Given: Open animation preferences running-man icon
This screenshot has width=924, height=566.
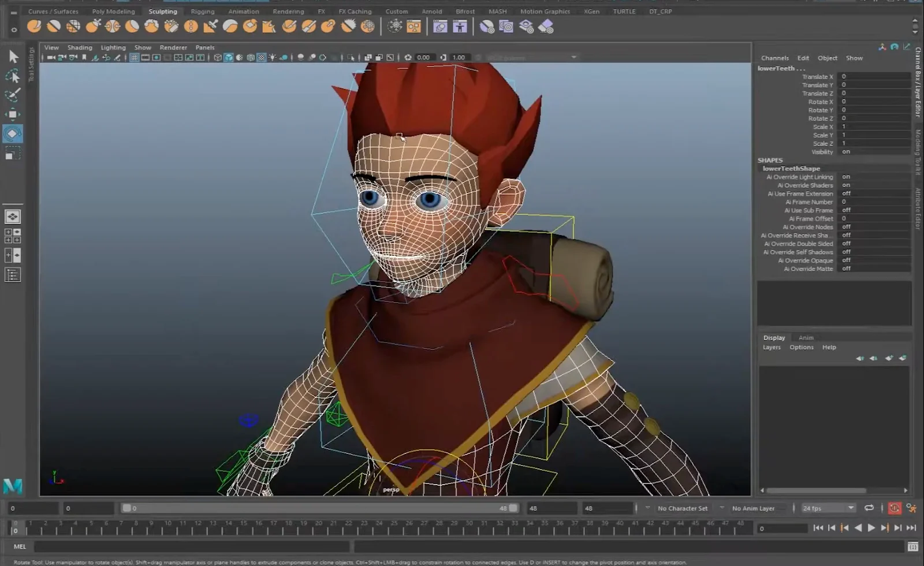Looking at the screenshot, I should pos(912,508).
